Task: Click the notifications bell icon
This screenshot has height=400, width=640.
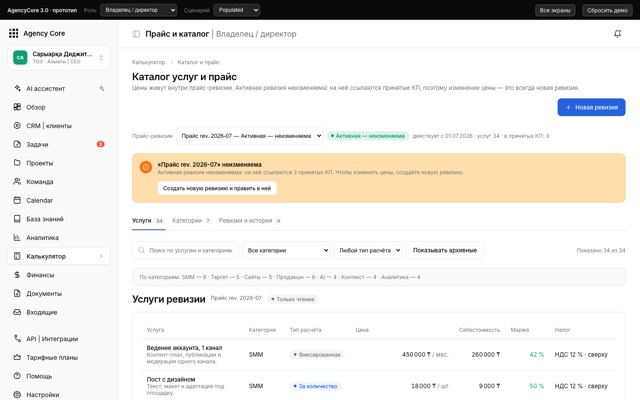Action: [618, 34]
